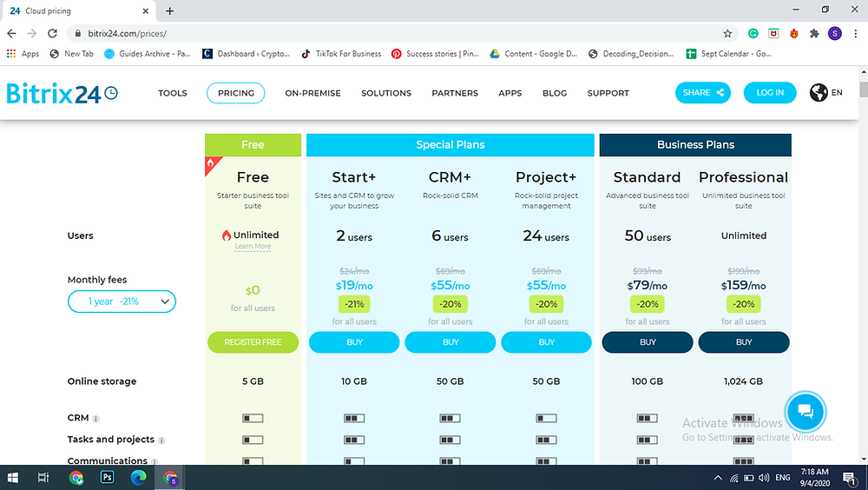This screenshot has height=490, width=868.
Task: Open the live chat bubble widget
Action: pos(806,411)
